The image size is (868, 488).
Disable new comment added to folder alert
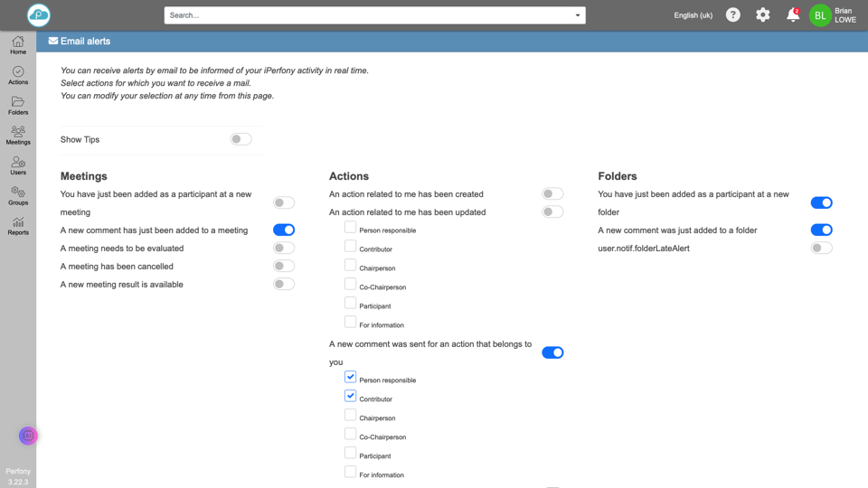pyautogui.click(x=821, y=230)
